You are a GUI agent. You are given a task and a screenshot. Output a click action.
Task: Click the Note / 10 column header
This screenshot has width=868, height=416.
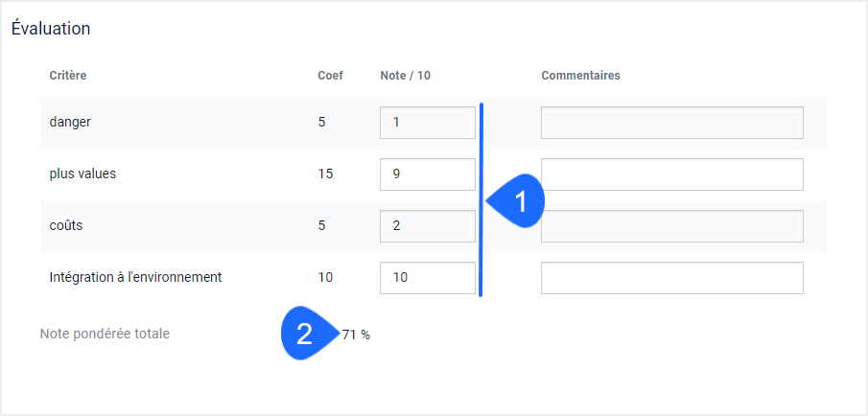pyautogui.click(x=405, y=76)
